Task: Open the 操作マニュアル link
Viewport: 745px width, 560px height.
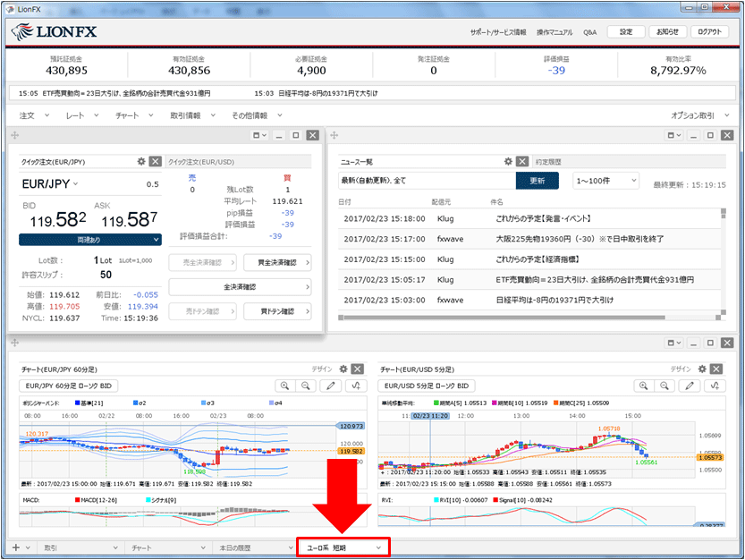Action: [x=555, y=32]
